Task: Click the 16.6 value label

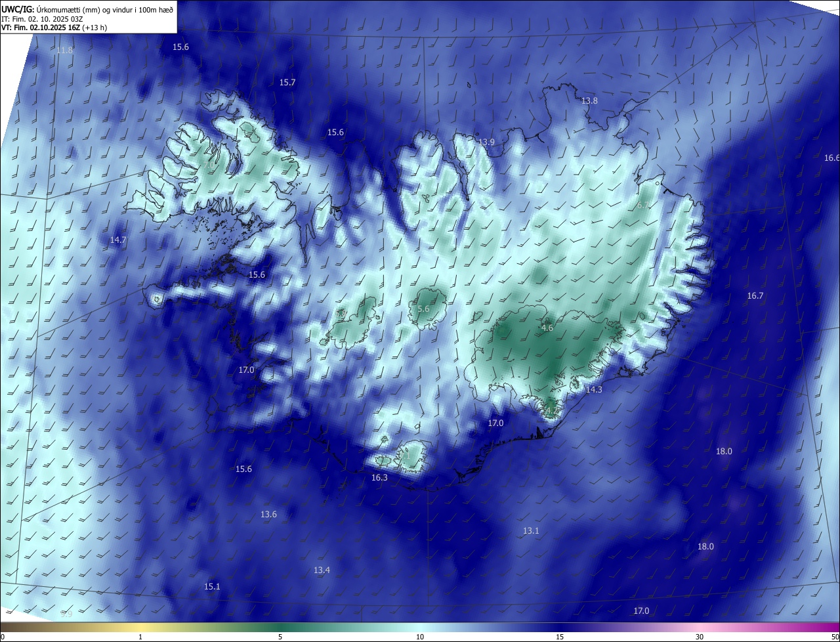Action: tap(831, 158)
